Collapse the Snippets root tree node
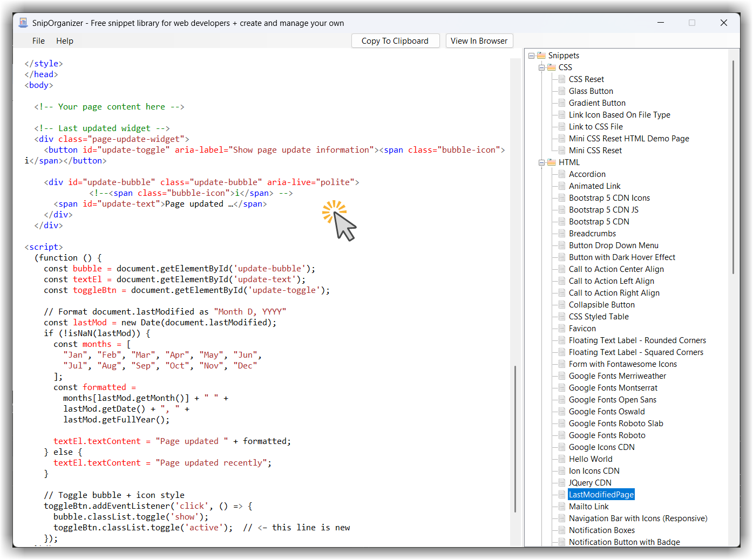Viewport: 753px width, 560px height. click(x=532, y=56)
